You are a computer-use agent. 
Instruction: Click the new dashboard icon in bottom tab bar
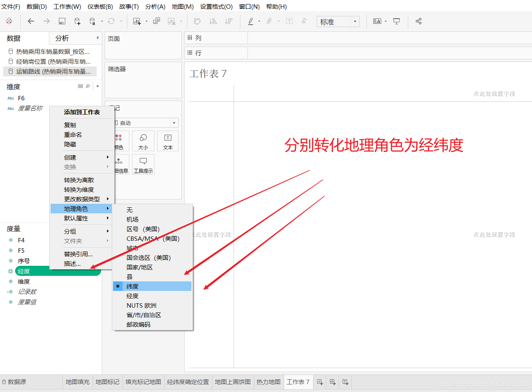pos(333,382)
